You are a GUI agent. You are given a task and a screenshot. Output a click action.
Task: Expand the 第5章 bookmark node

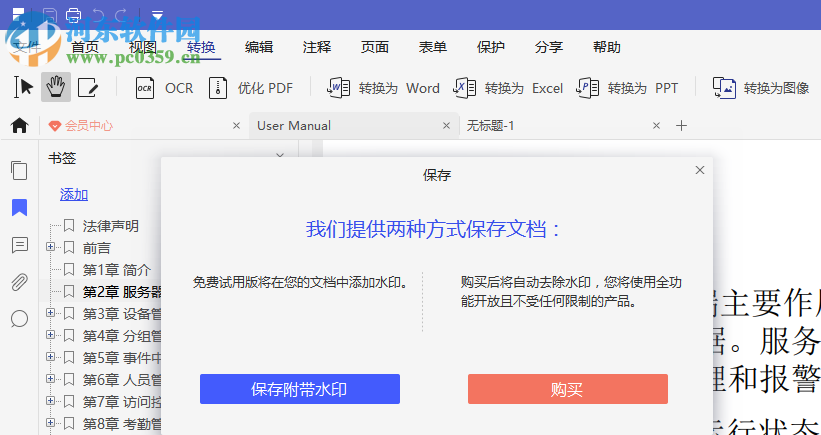51,356
